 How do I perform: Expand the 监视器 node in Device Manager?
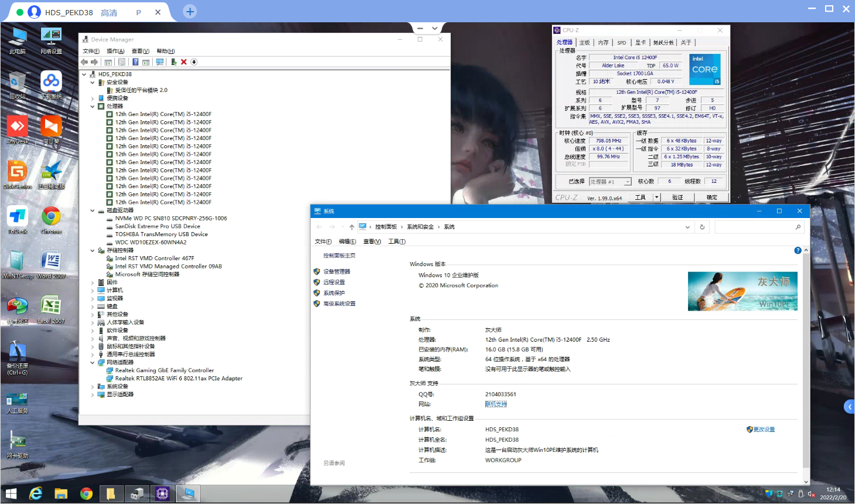tap(93, 298)
